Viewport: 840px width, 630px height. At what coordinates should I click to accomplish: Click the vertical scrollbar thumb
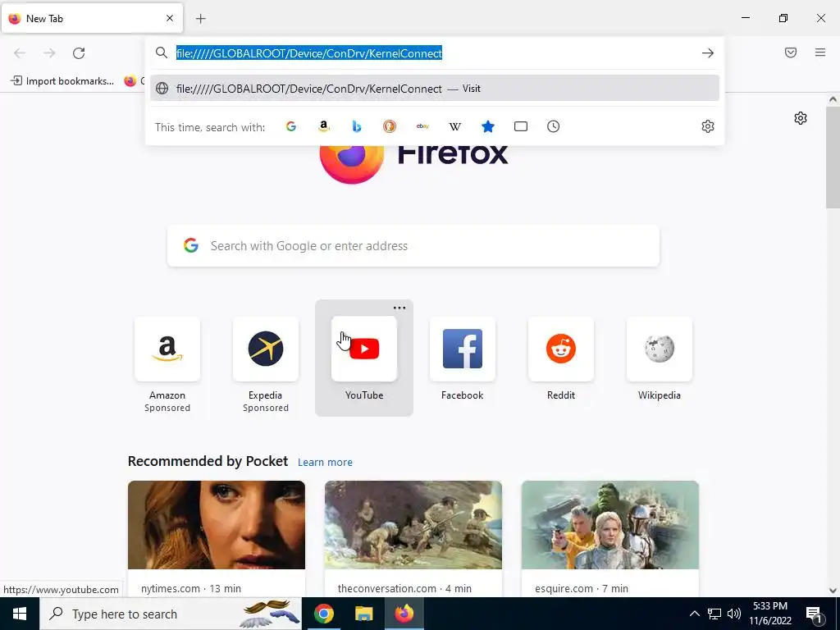(833, 157)
